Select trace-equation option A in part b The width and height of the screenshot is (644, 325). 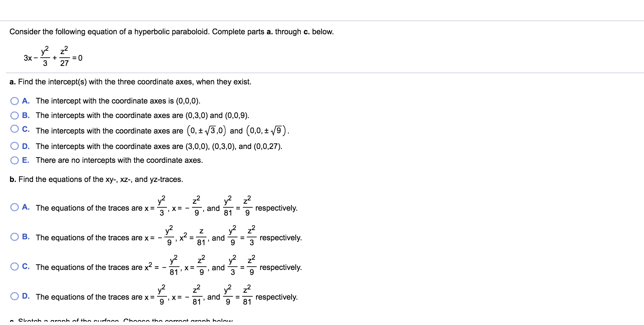pos(15,208)
